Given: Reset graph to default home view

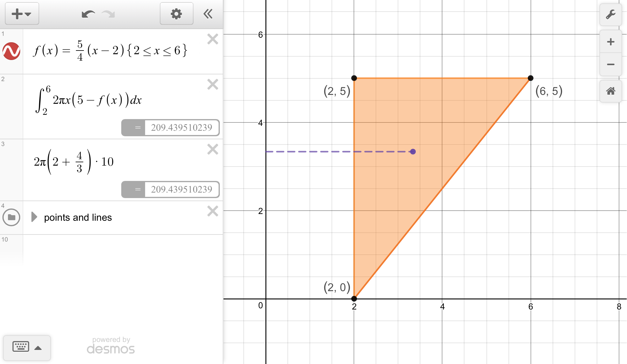Looking at the screenshot, I should [610, 91].
